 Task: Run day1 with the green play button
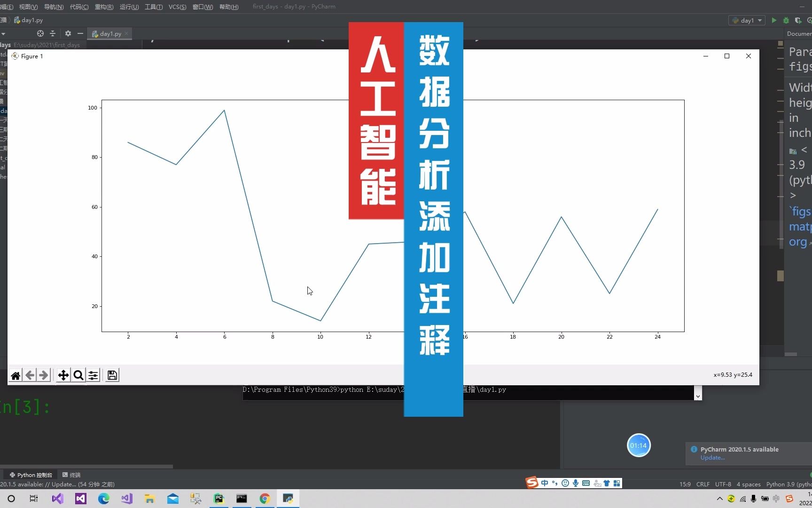click(774, 20)
